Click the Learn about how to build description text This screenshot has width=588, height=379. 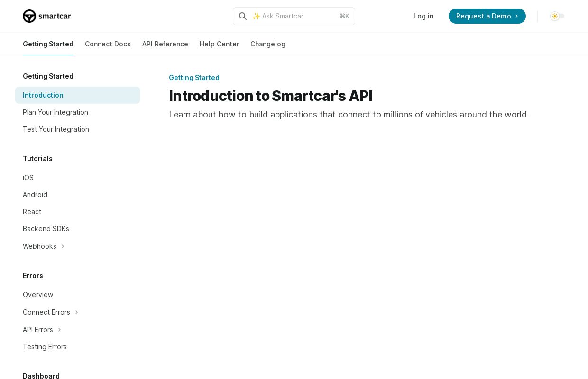click(x=349, y=115)
